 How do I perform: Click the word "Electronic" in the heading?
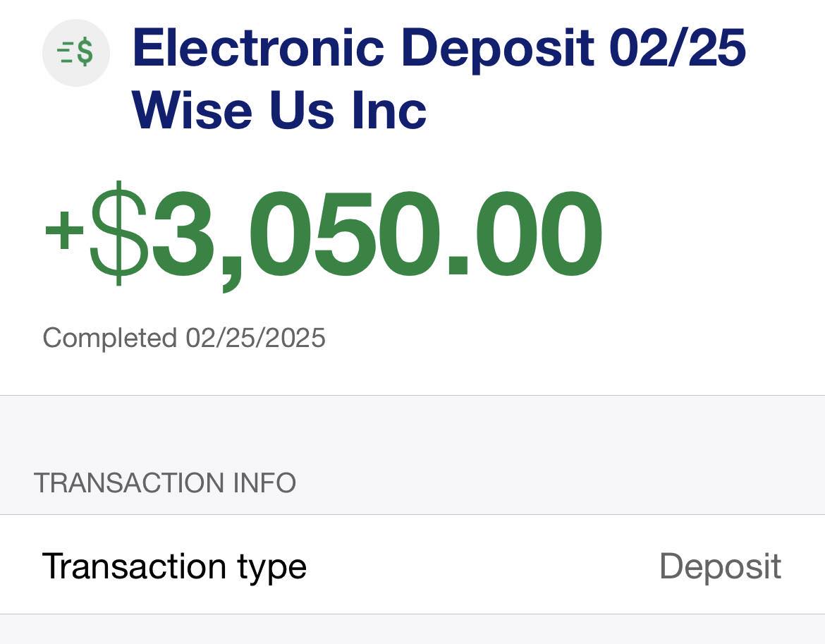click(258, 49)
